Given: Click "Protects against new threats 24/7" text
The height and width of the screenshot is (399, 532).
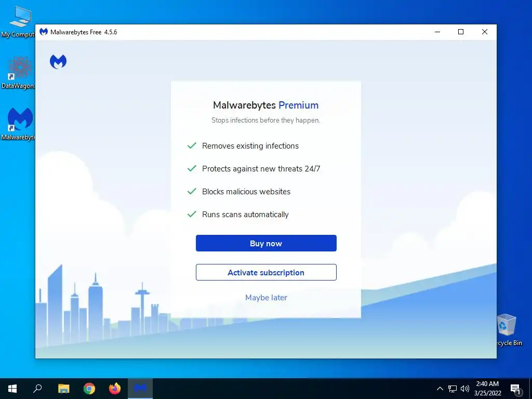Looking at the screenshot, I should [261, 169].
